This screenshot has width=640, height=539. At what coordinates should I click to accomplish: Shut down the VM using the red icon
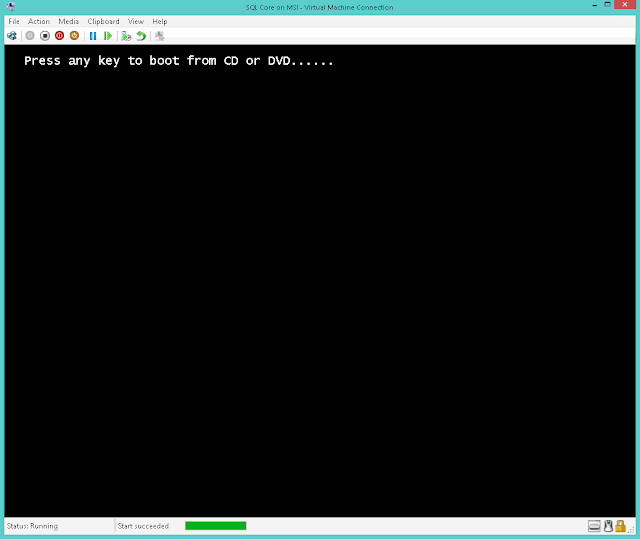(x=60, y=36)
